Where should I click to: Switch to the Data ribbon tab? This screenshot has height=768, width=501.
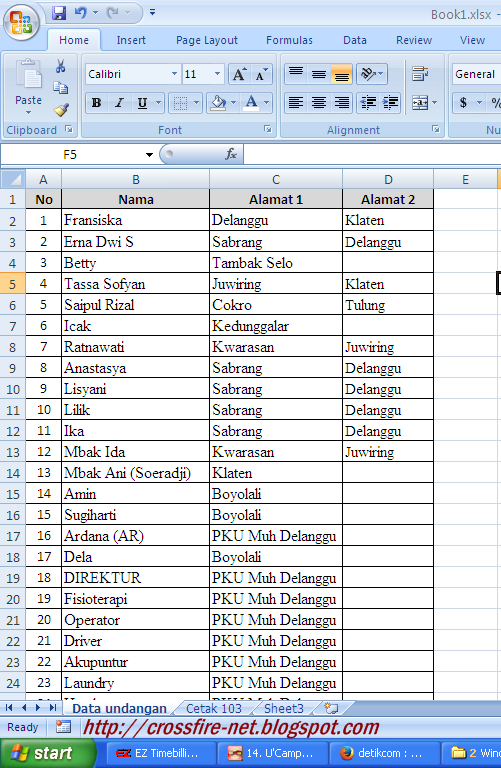point(355,40)
